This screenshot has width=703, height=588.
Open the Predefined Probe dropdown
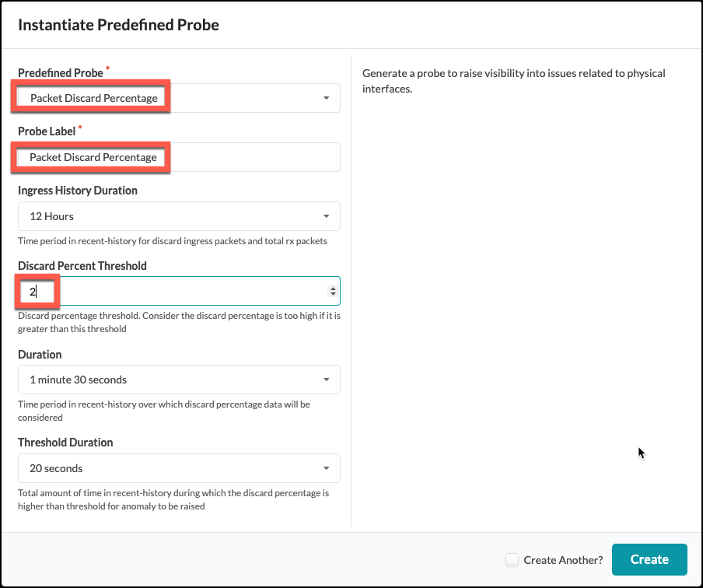click(179, 98)
